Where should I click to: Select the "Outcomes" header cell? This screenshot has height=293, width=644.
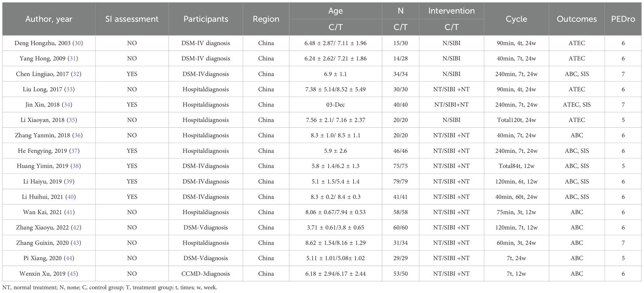click(x=577, y=19)
